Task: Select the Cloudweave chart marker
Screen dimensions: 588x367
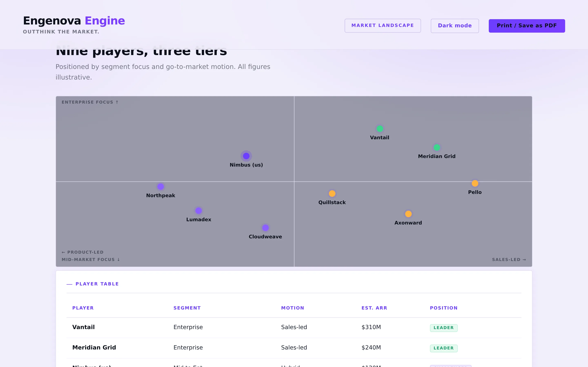Action: click(265, 228)
